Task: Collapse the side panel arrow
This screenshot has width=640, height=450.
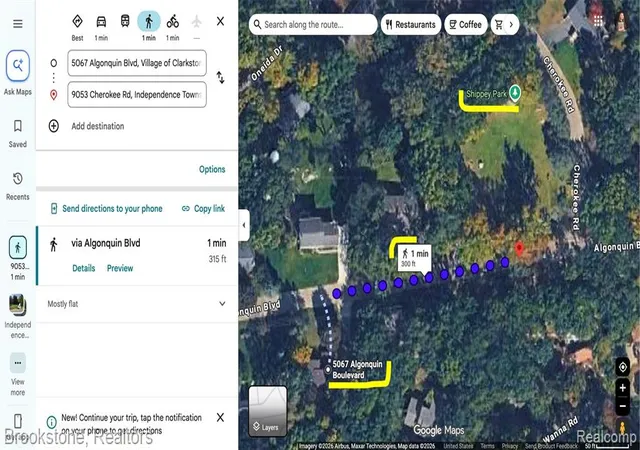Action: 244,225
